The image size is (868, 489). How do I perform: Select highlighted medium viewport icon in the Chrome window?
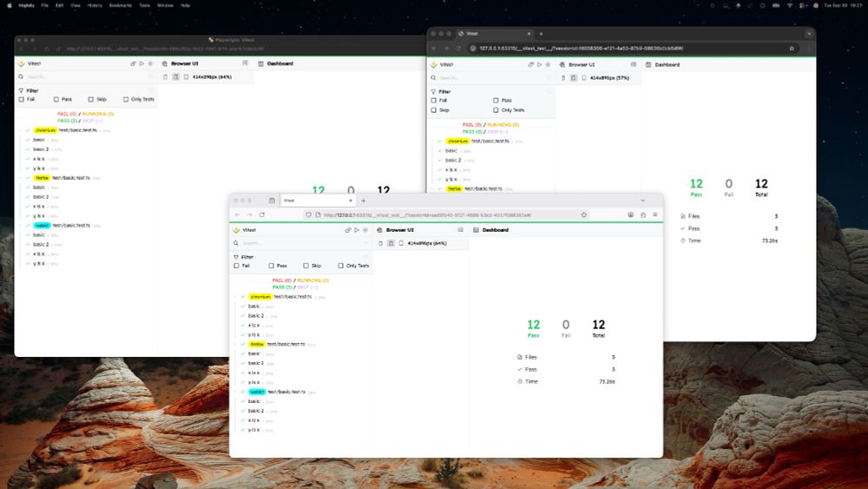574,78
